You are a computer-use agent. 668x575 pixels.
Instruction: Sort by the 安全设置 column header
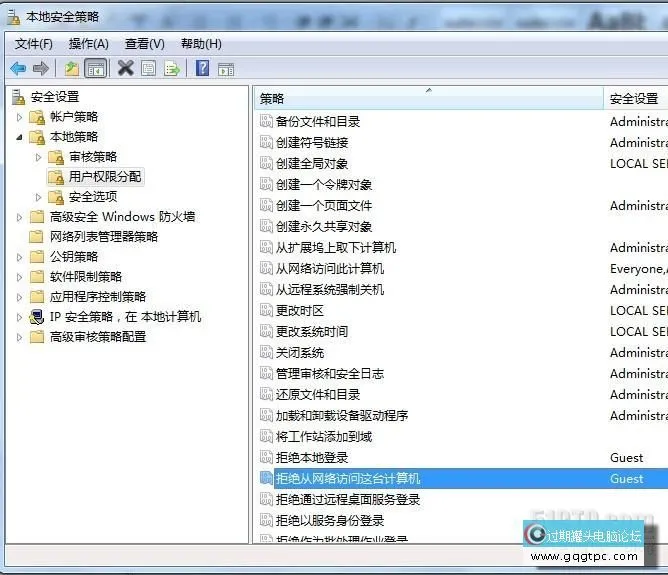[636, 98]
